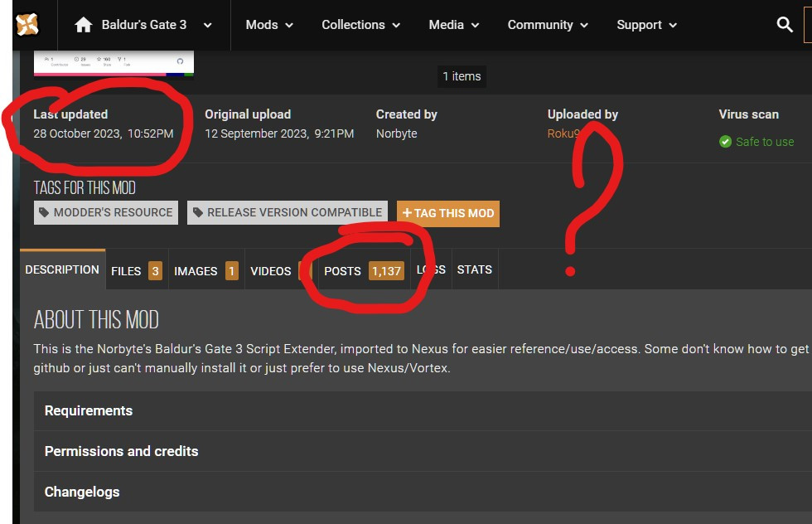Open the Community menu
Screen dimensions: 812x524
tap(548, 25)
